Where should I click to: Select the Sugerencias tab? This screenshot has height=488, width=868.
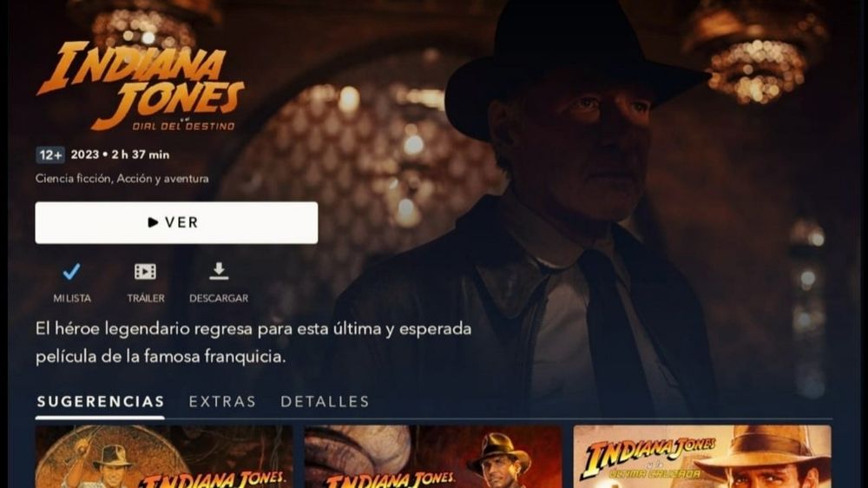tap(101, 401)
